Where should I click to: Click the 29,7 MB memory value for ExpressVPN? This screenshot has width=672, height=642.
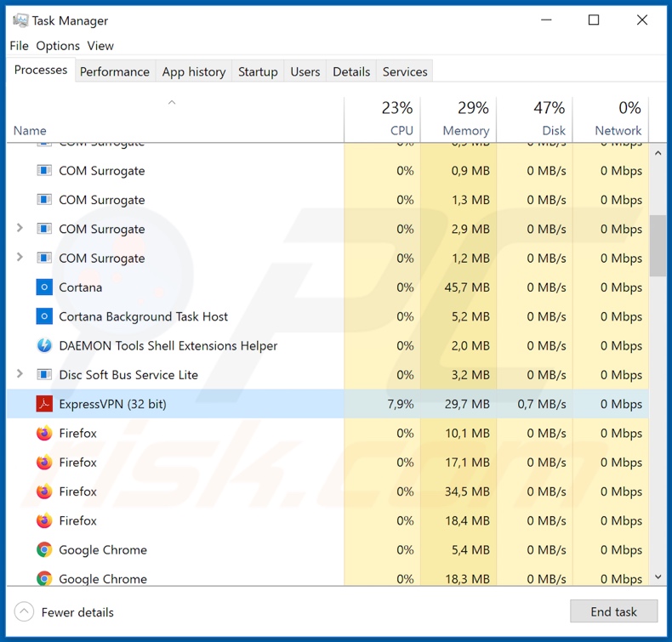point(467,403)
